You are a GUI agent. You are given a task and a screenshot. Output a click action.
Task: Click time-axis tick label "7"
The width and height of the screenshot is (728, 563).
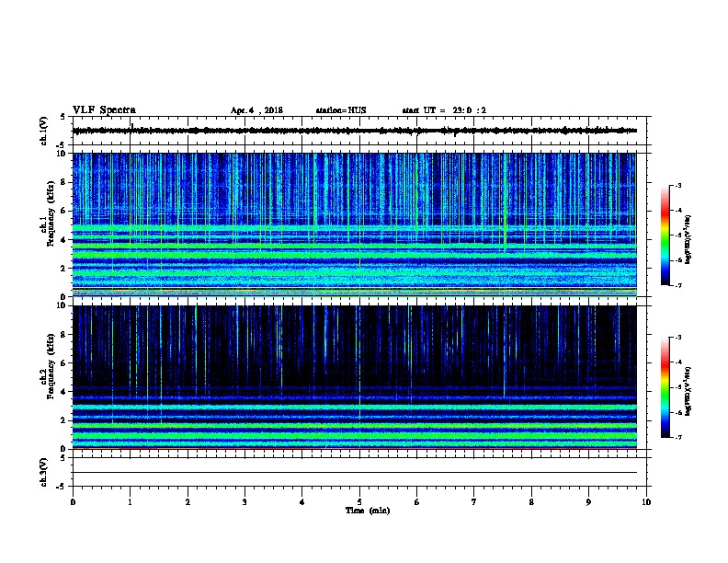(x=474, y=502)
